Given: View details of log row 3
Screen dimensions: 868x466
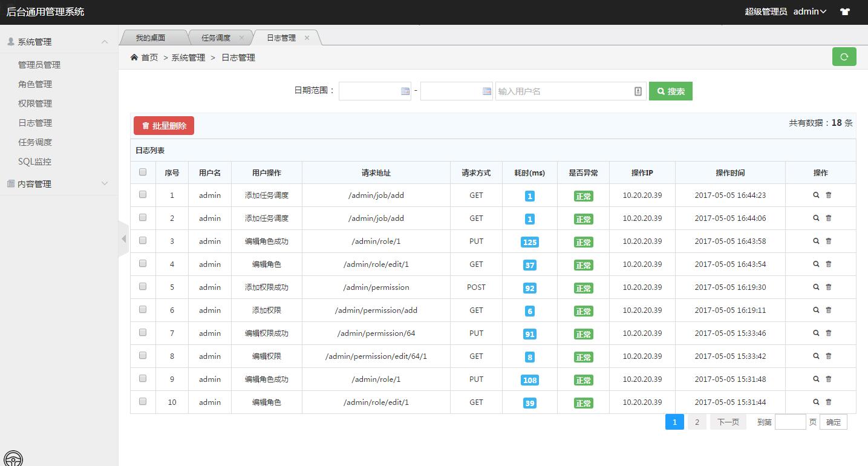Looking at the screenshot, I should pos(816,241).
